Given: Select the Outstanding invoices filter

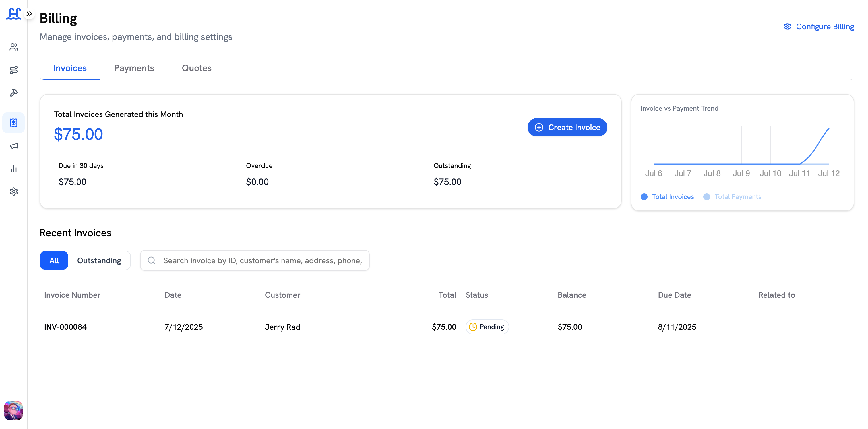Looking at the screenshot, I should click(x=99, y=260).
